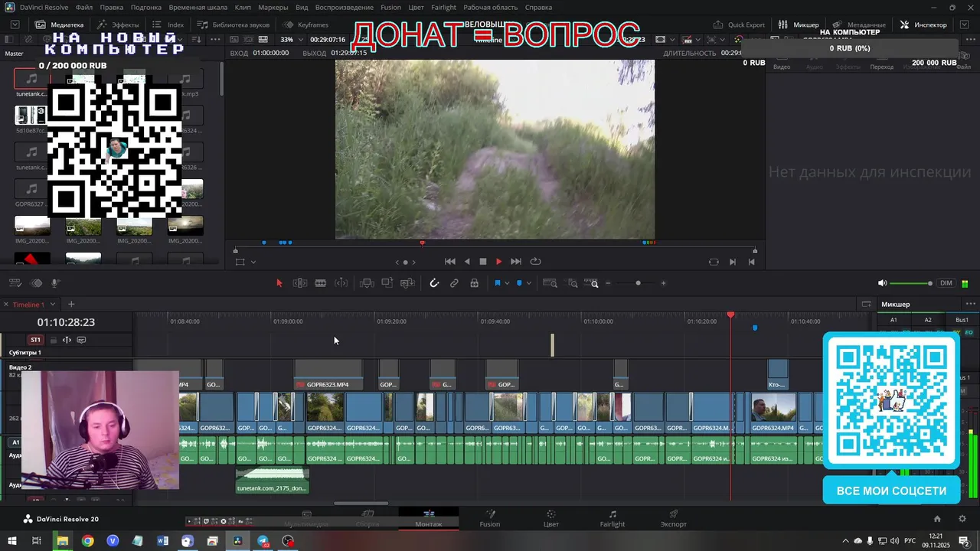Activate the Trim edit mode tool

[300, 283]
